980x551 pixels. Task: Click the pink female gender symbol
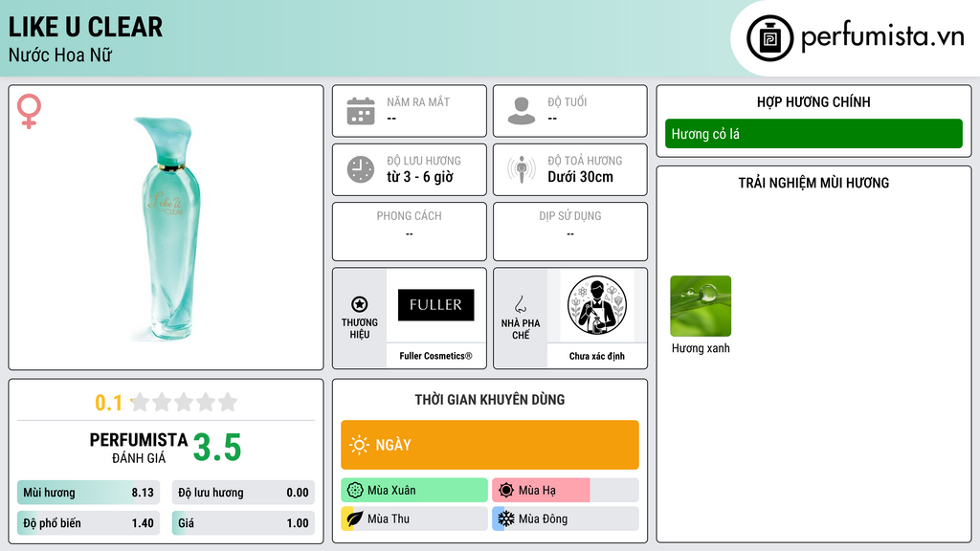pyautogui.click(x=29, y=111)
